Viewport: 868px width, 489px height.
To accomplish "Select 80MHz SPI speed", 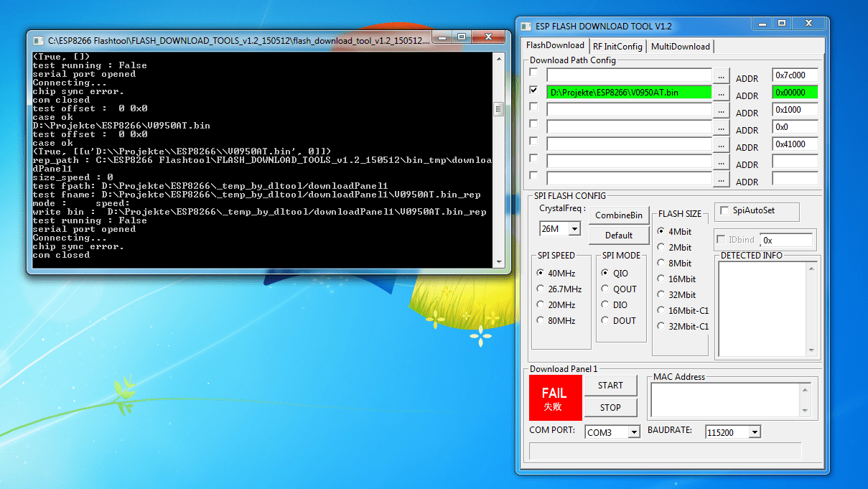I will point(541,320).
